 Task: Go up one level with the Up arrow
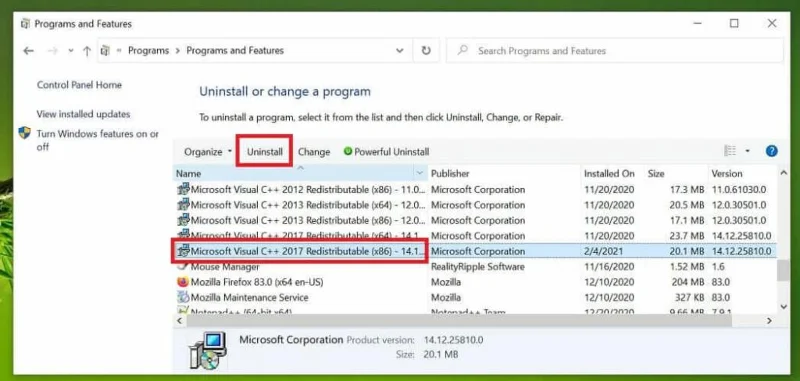87,50
